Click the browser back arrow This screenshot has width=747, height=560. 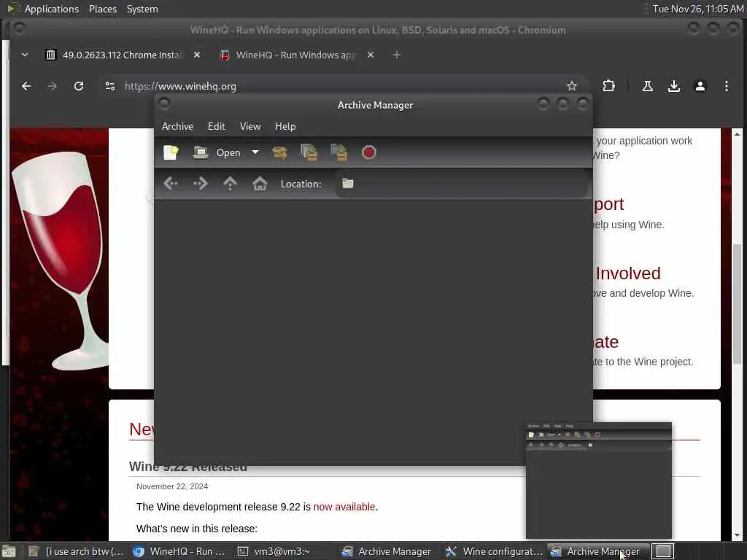tap(26, 86)
